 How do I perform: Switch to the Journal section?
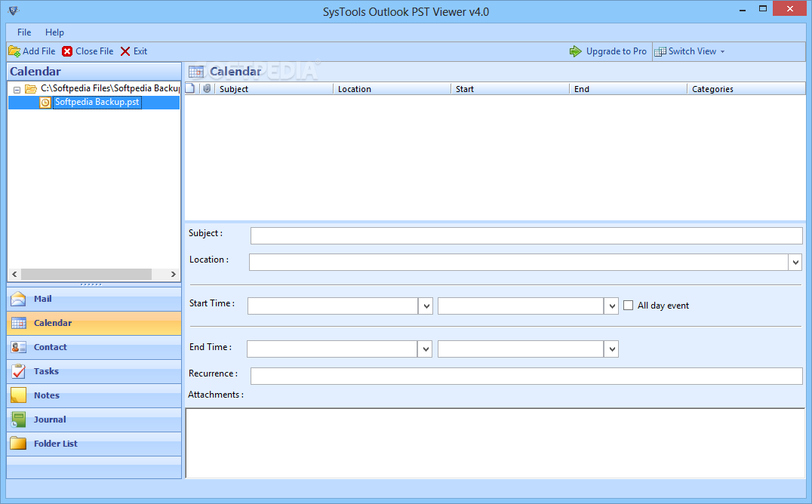coord(94,419)
